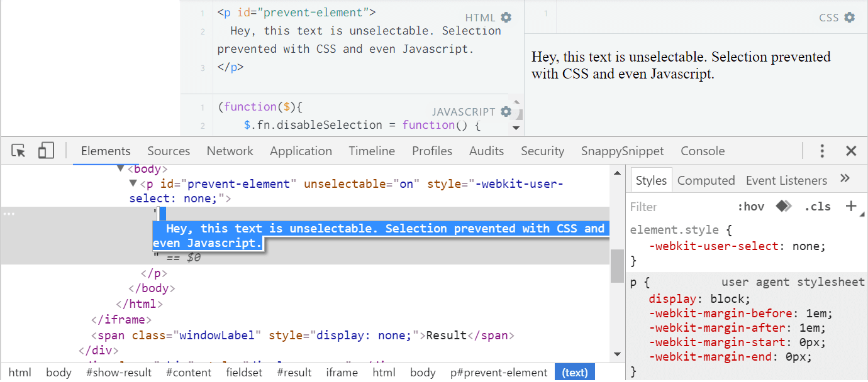
Task: Click the diamond icon in the Styles filter bar
Action: [x=783, y=206]
